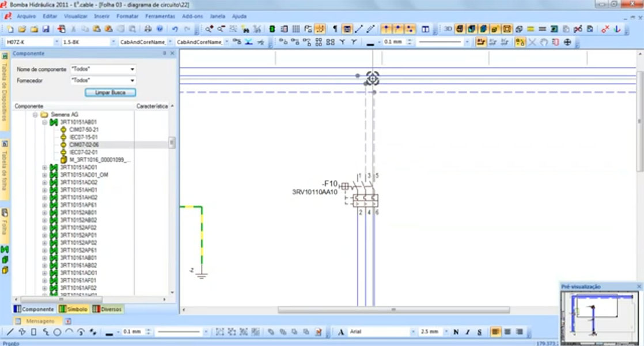644x346 pixels.
Task: Open top toolbar line style dropdown
Action: pyautogui.click(x=467, y=42)
